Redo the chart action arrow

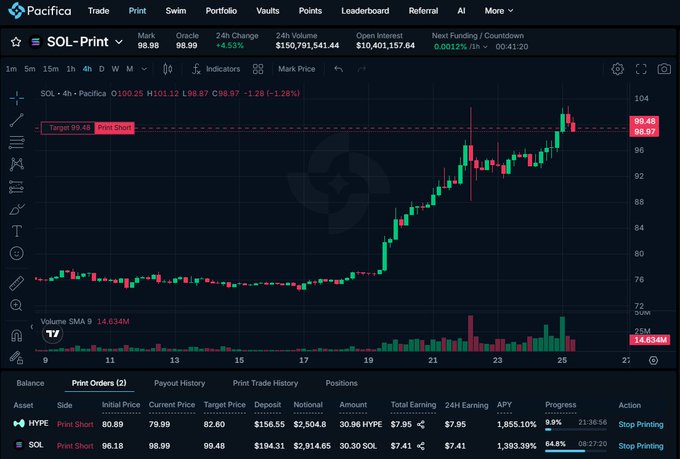[x=361, y=69]
